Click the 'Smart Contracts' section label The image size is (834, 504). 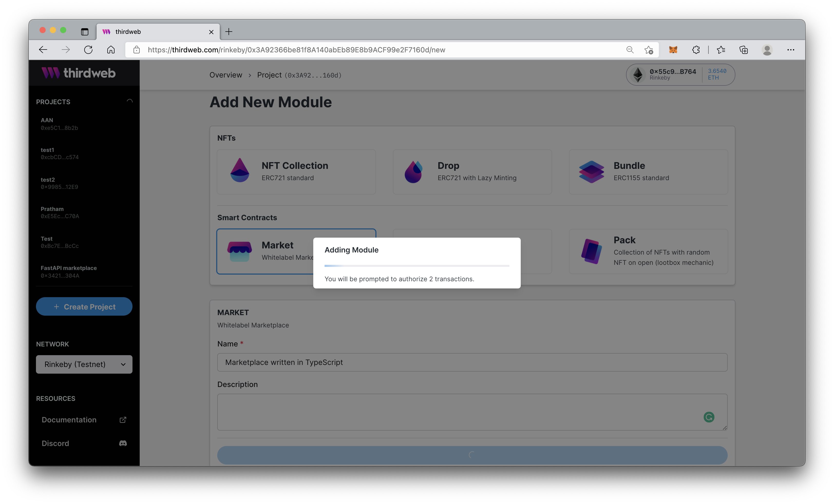point(247,218)
